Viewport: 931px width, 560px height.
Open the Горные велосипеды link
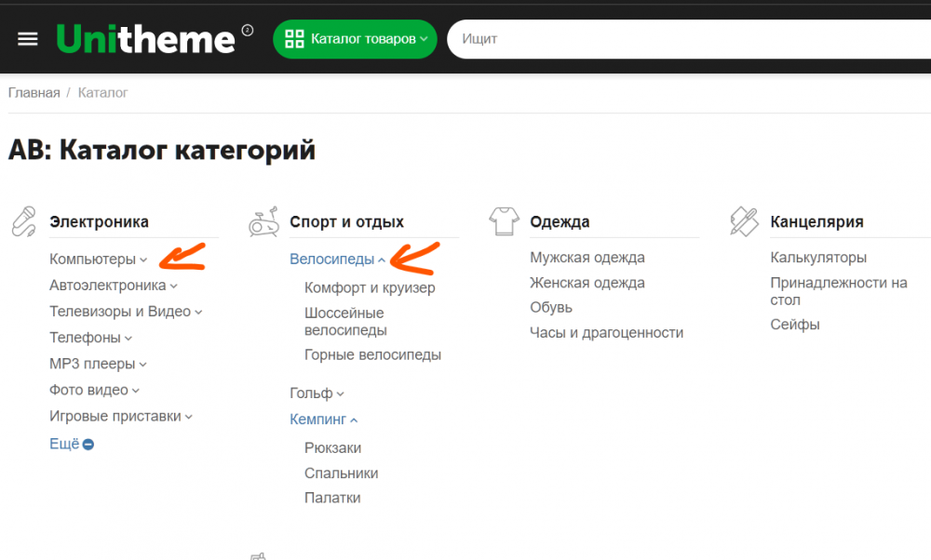click(372, 355)
